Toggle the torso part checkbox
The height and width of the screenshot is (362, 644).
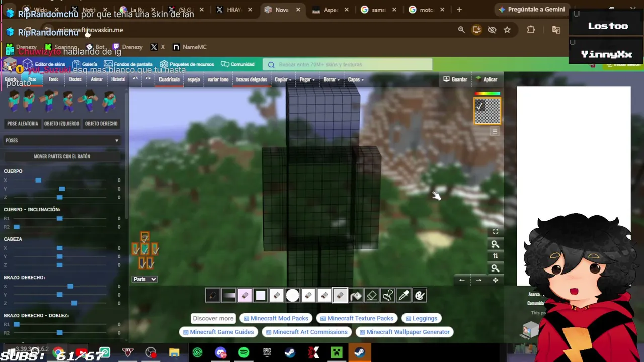tap(145, 249)
